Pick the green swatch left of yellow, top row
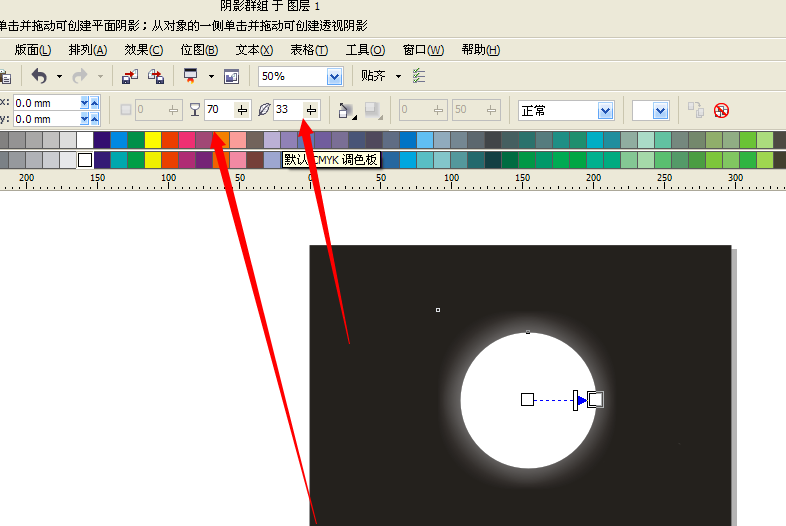The width and height of the screenshot is (786, 526). tap(136, 139)
